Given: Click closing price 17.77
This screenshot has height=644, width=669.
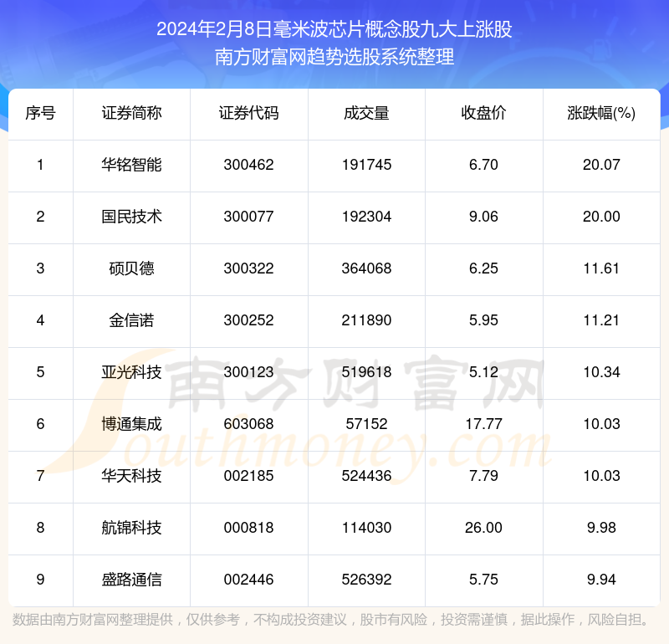Looking at the screenshot, I should click(x=484, y=424).
